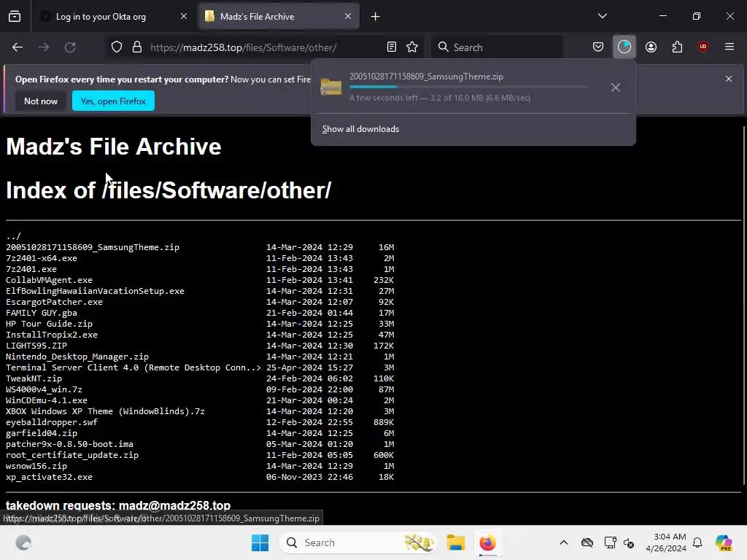Screen dimensions: 747x560
Task: Open notifications bell in taskbar
Action: coord(697,542)
